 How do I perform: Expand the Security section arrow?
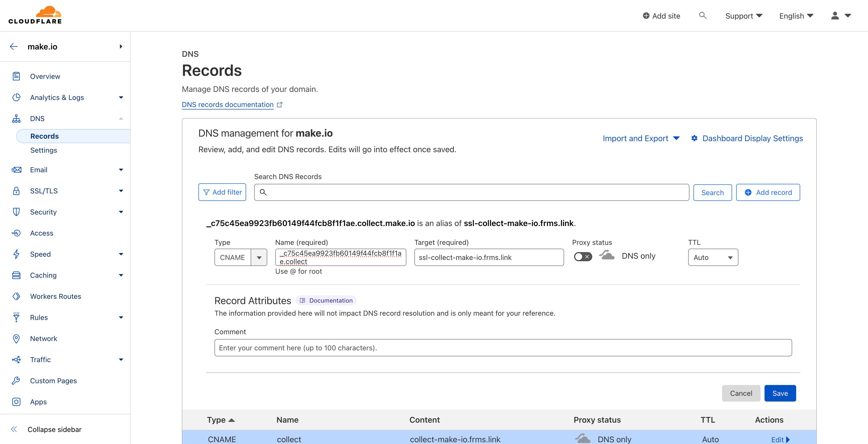[121, 212]
